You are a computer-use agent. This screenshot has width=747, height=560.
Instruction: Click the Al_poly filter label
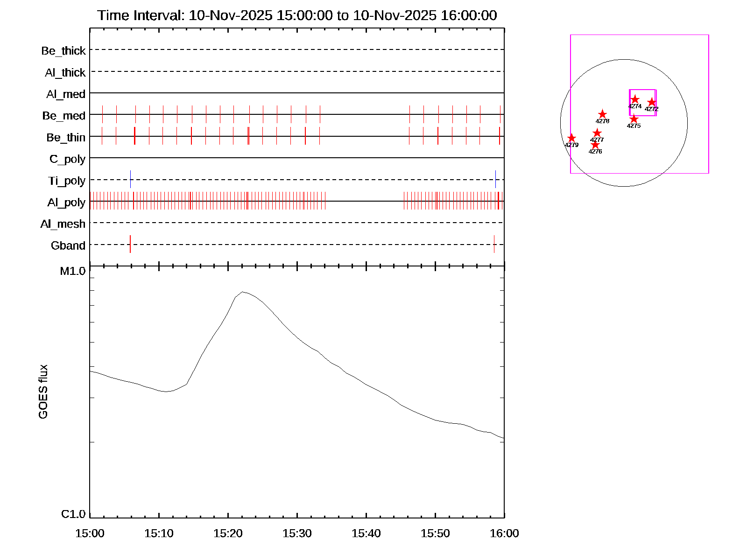point(66,202)
